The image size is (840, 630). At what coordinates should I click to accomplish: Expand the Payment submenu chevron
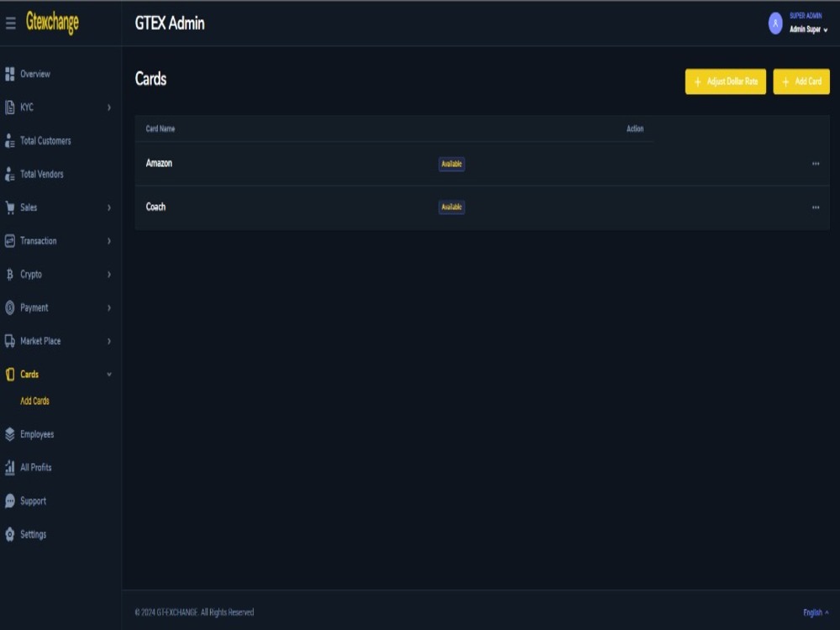coord(109,308)
